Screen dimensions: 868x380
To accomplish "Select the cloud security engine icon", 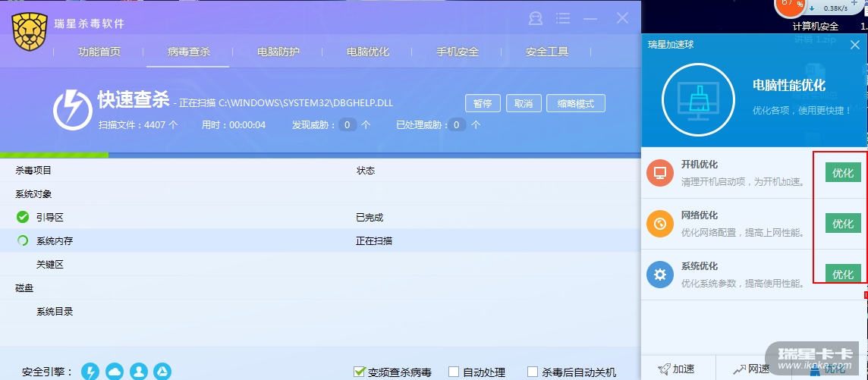I will (115, 372).
